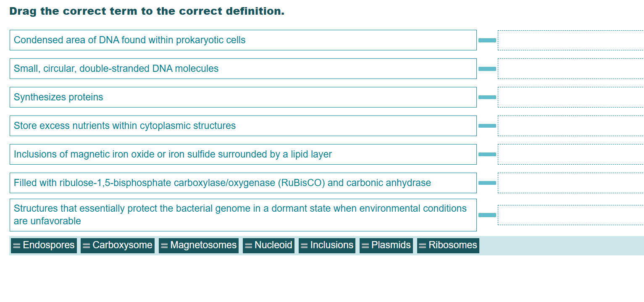This screenshot has height=302, width=644.
Task: Click the drag handle on the Nucleoid term
Action: point(249,245)
